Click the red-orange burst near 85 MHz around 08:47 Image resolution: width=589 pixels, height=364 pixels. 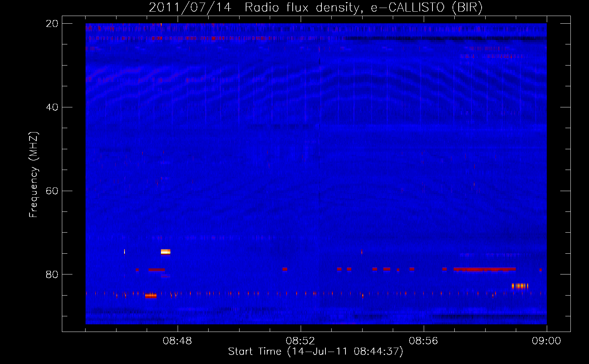point(151,296)
